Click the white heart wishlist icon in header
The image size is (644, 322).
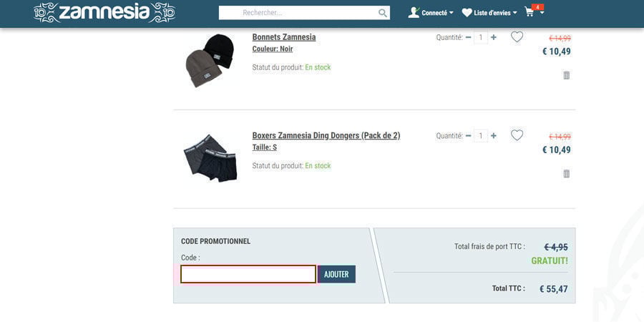[467, 13]
